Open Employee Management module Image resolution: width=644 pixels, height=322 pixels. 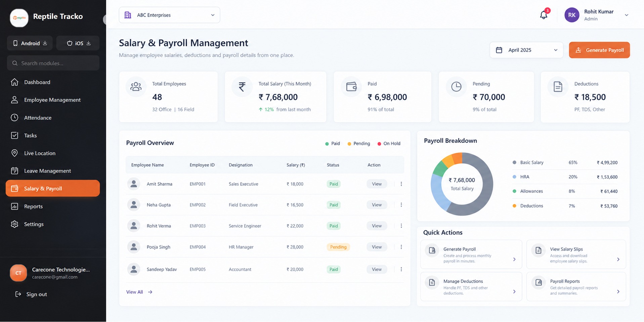click(x=53, y=100)
